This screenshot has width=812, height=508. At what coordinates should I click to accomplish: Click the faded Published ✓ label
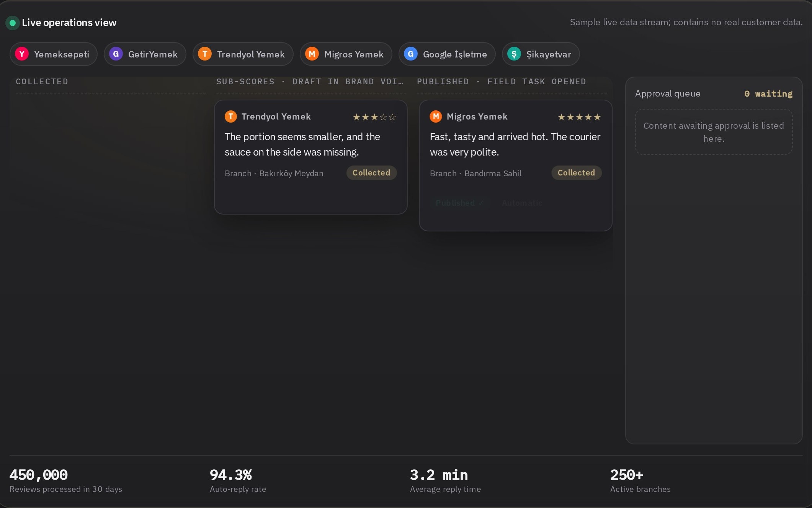[x=460, y=203]
